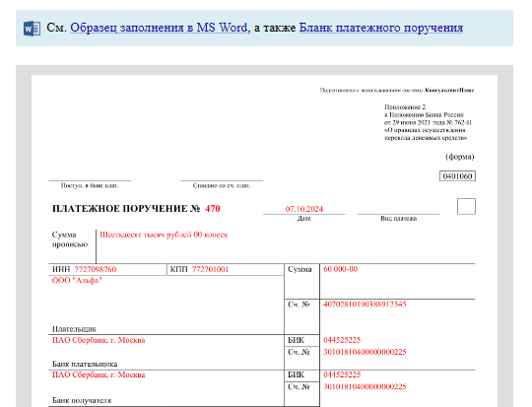This screenshot has height=407, width=532.
Task: Click the 'Поступ. в банк плат.' caption
Action: [90, 185]
